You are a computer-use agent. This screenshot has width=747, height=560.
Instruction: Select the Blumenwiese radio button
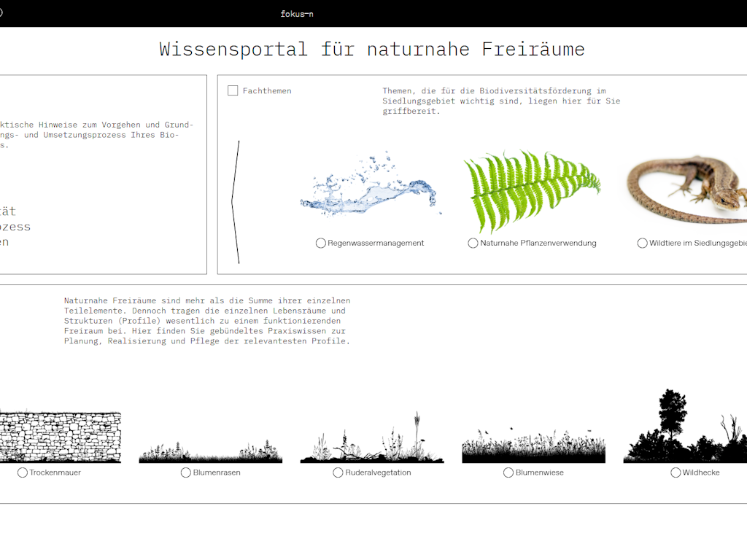click(508, 472)
